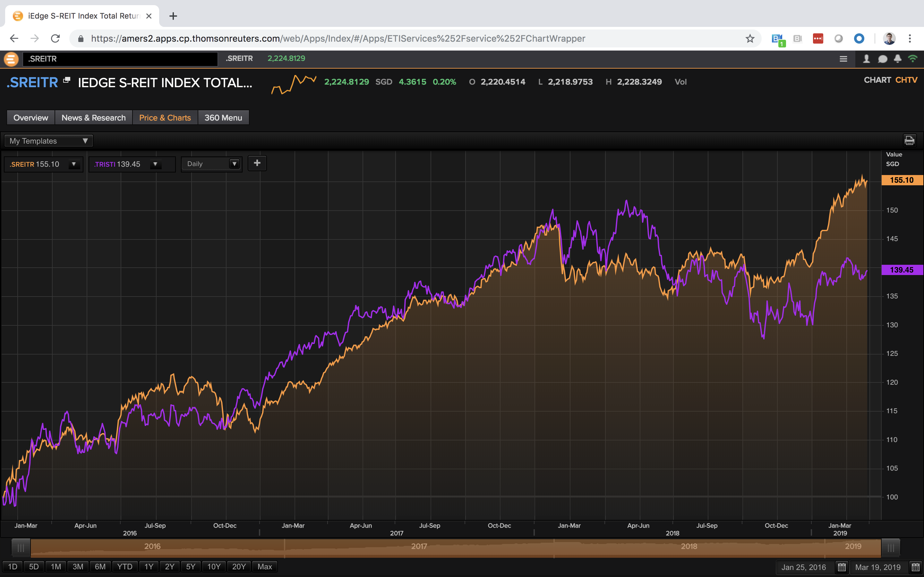Select the YTD time range
The image size is (924, 577).
click(x=124, y=567)
